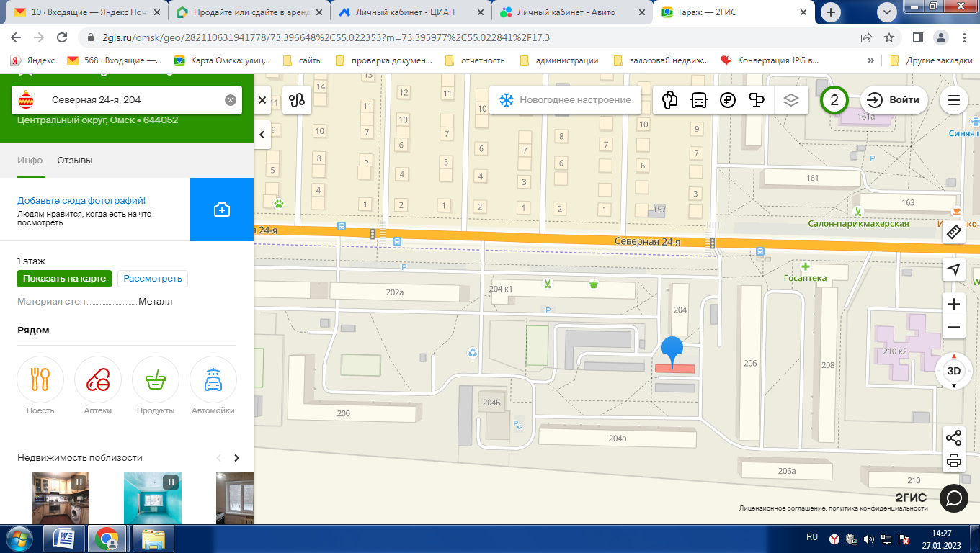Toggle Новогоднее настроение mode

[565, 100]
